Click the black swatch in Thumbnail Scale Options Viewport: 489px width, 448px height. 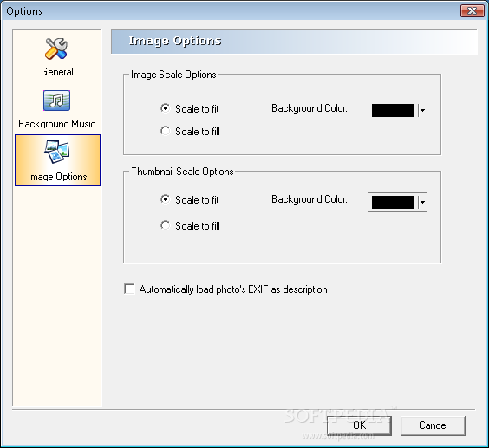click(x=393, y=202)
